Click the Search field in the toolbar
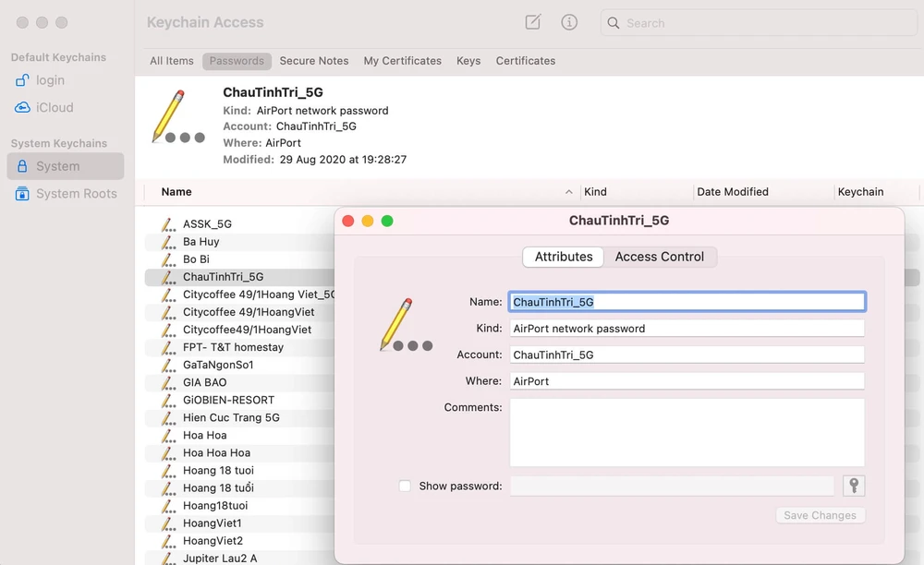924x565 pixels. [758, 23]
